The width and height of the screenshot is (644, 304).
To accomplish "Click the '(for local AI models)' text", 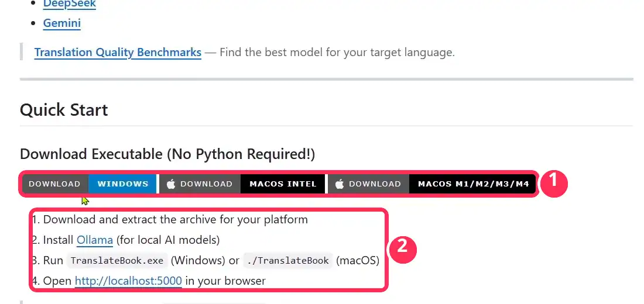I will pos(168,240).
